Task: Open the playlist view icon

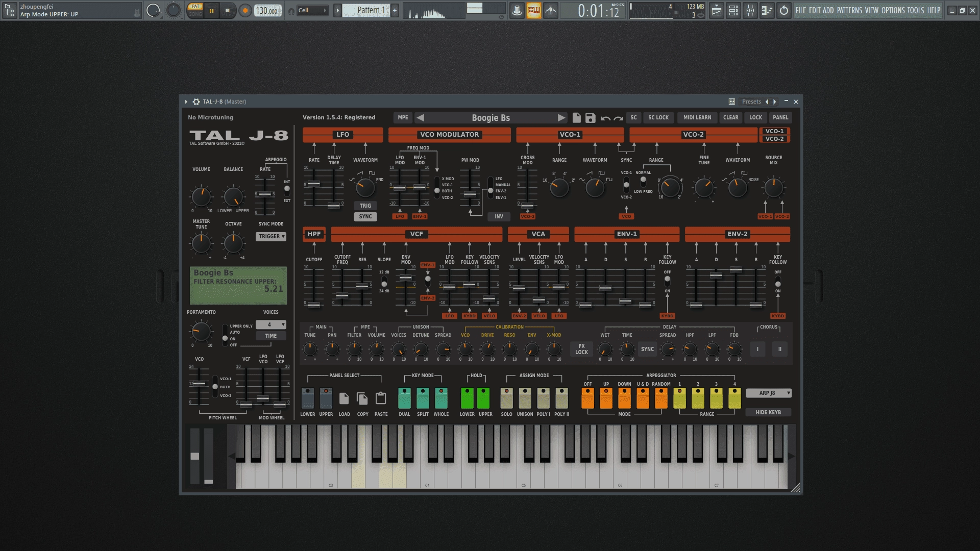Action: tap(716, 10)
